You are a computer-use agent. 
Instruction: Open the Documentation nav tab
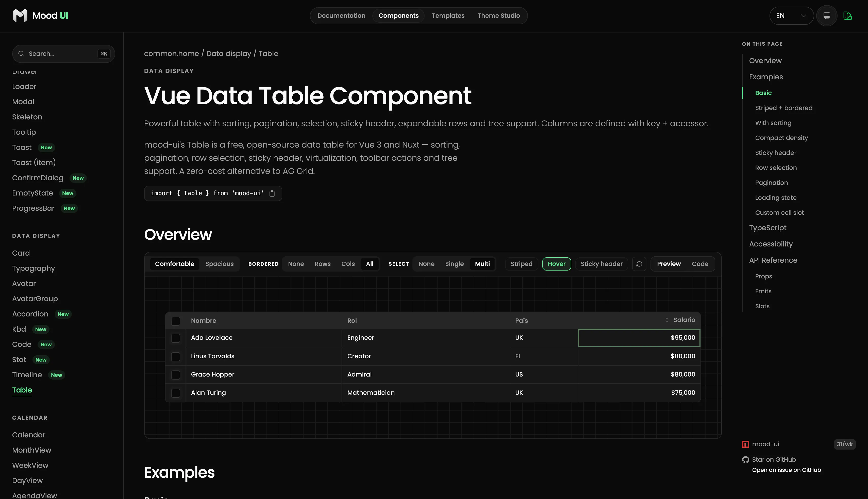pyautogui.click(x=341, y=16)
